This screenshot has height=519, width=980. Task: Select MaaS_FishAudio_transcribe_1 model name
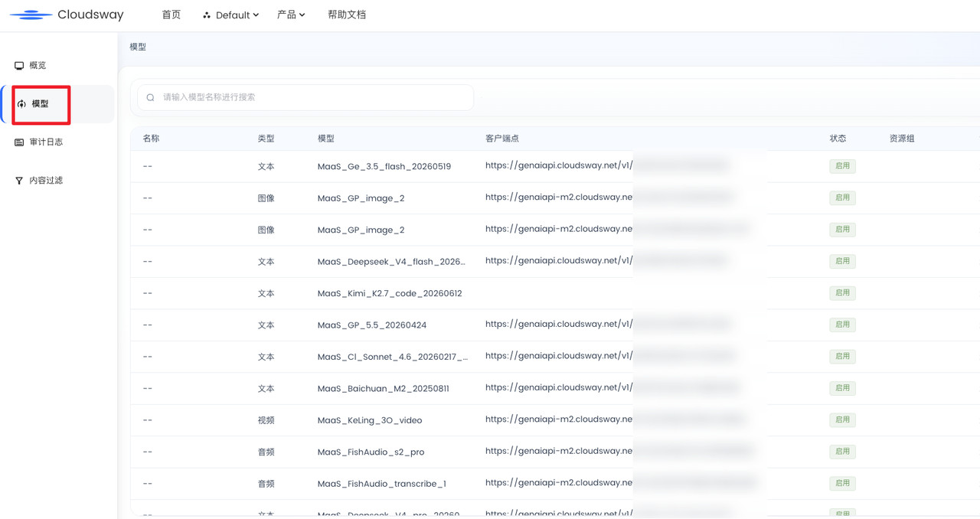382,484
